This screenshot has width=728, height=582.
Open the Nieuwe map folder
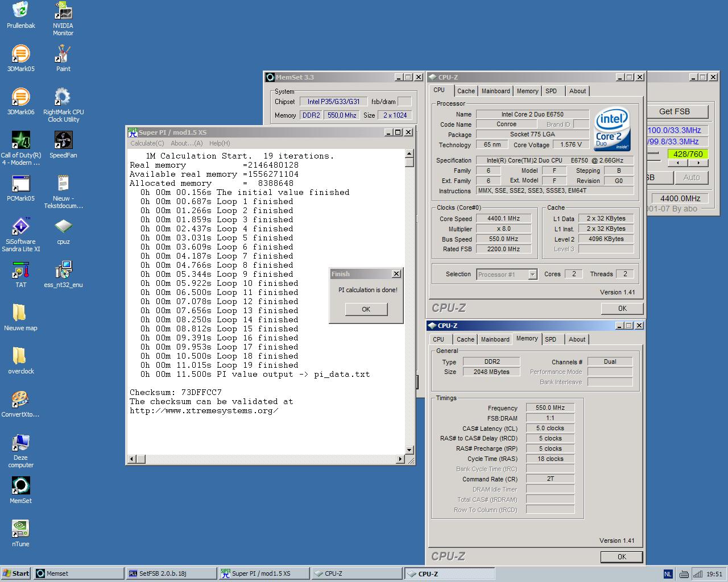pos(20,318)
